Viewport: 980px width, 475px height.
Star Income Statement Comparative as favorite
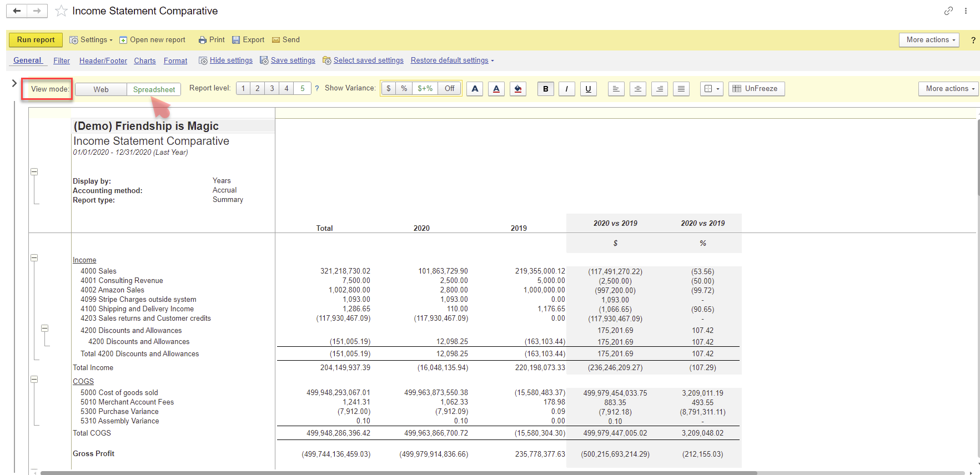(x=61, y=11)
